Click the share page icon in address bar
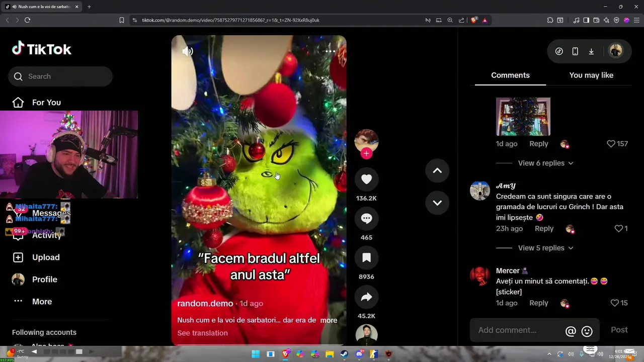644x362 pixels. [461, 20]
